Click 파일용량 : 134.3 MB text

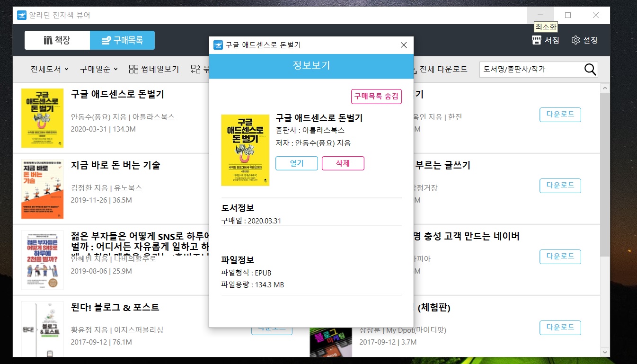coord(252,284)
